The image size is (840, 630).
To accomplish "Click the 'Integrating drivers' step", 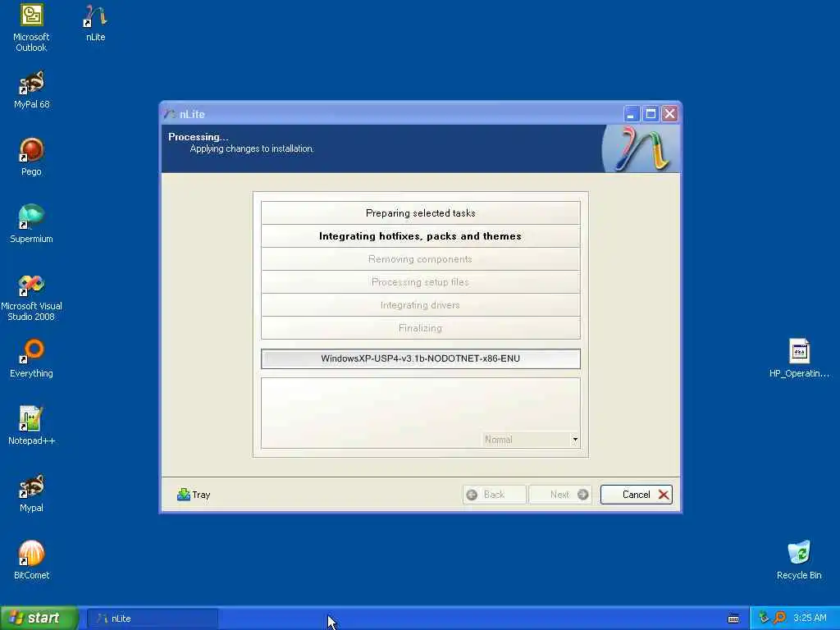I will [x=421, y=305].
